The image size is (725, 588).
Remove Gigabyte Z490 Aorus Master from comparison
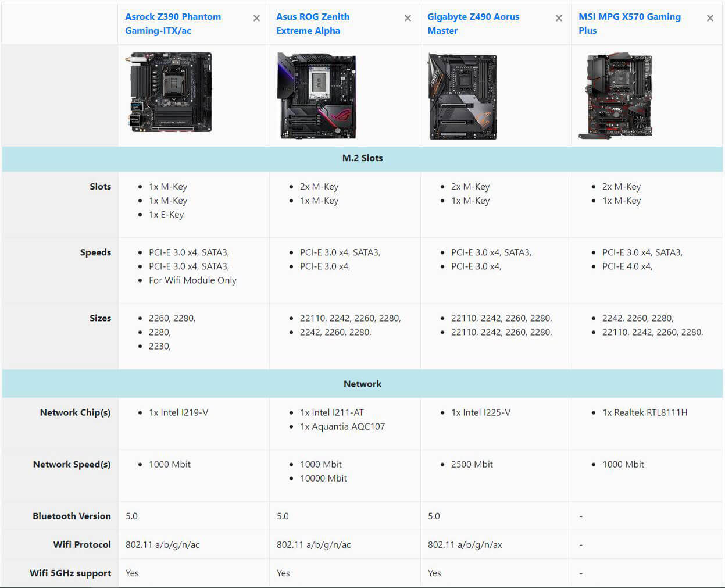click(x=559, y=19)
